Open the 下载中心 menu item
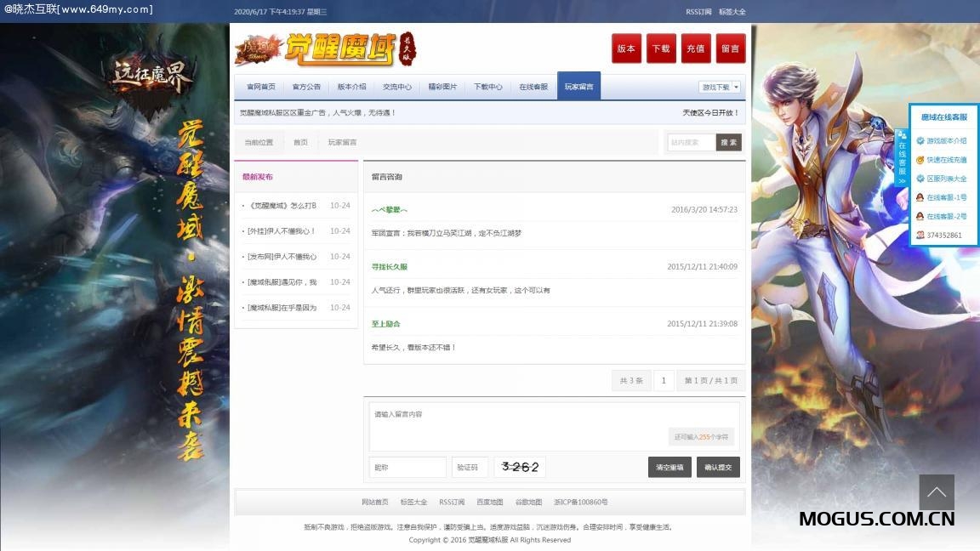Image resolution: width=980 pixels, height=551 pixels. (488, 86)
